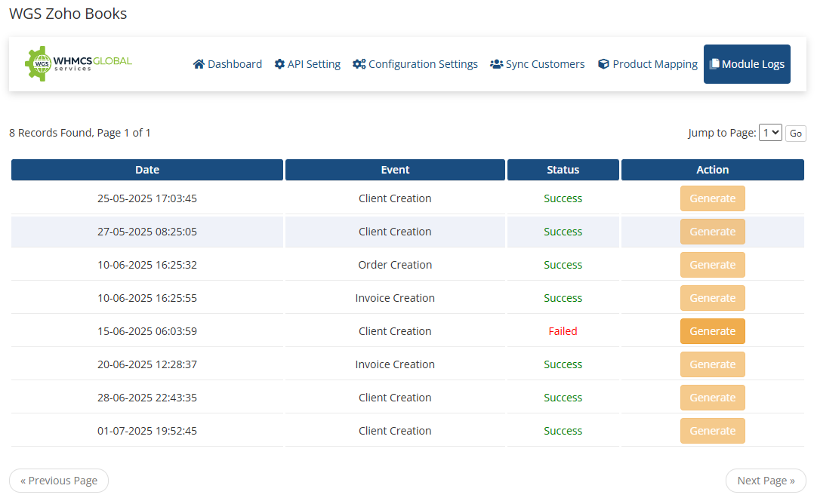Click Generate for the Order Creation entry
Screen dimensions: 817x504
712,265
